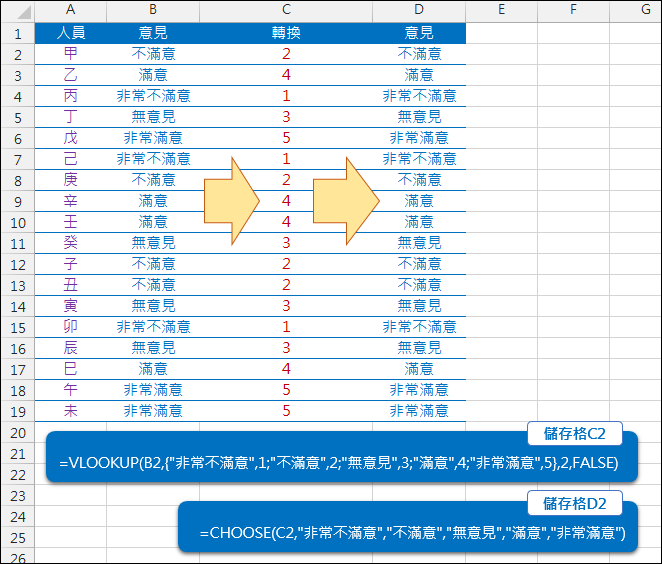Click cell 戊 in row 6

click(x=71, y=138)
